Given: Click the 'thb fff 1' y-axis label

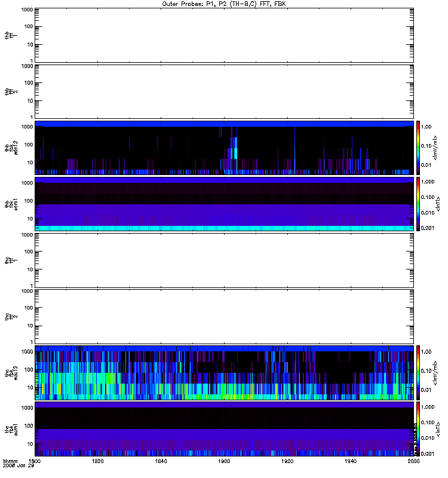Looking at the screenshot, I should 11,35.
